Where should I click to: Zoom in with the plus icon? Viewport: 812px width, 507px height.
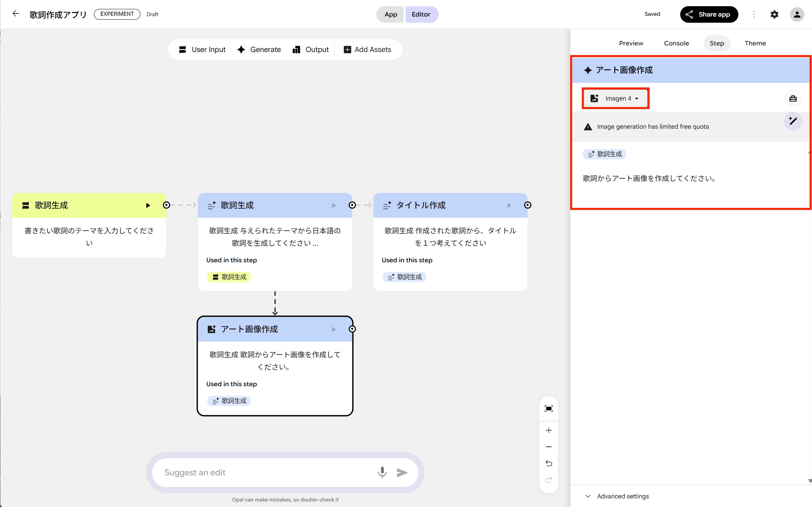click(548, 430)
